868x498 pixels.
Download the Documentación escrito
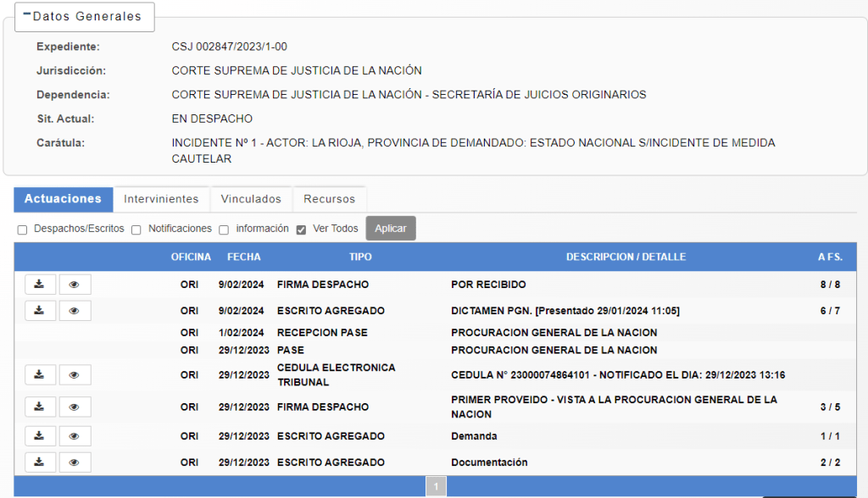point(40,462)
